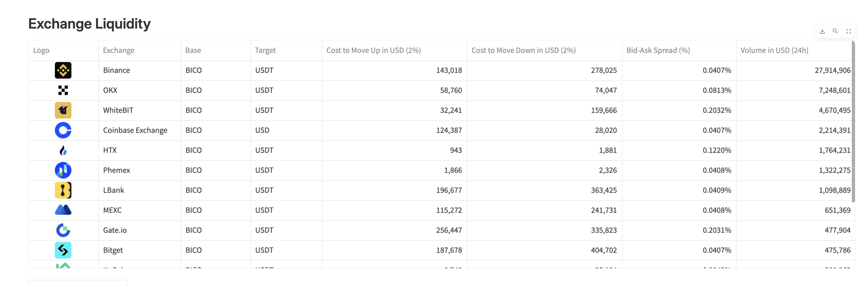This screenshot has width=868, height=285.
Task: Click the Binance logo icon
Action: coord(63,70)
